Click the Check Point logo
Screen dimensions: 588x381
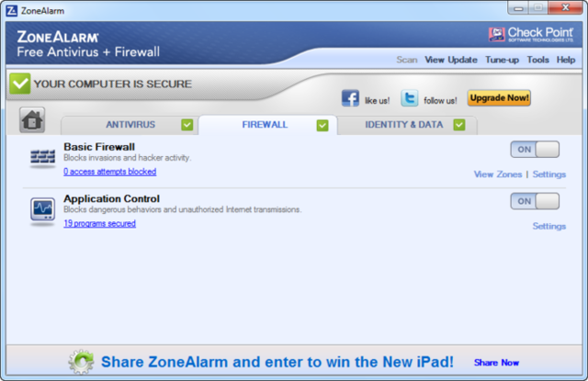(531, 35)
